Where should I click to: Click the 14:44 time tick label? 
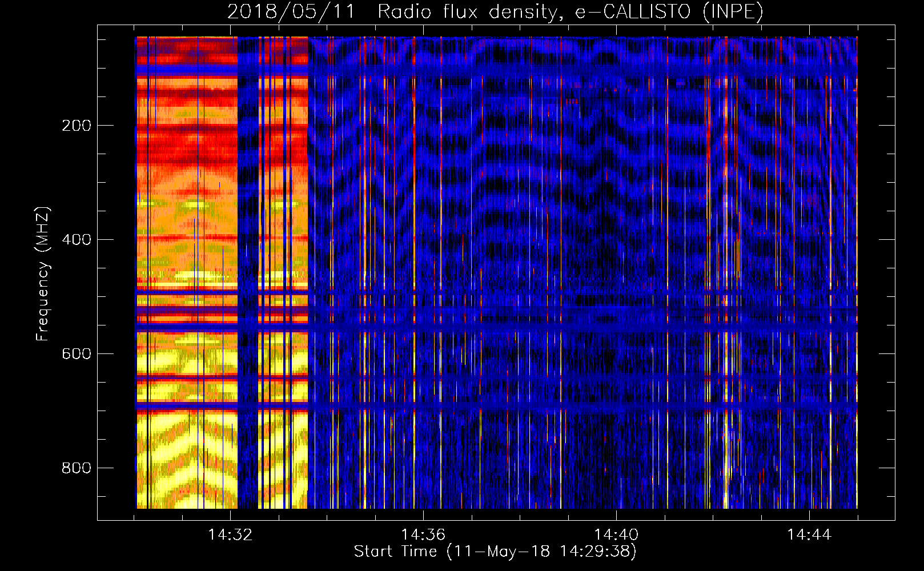809,535
